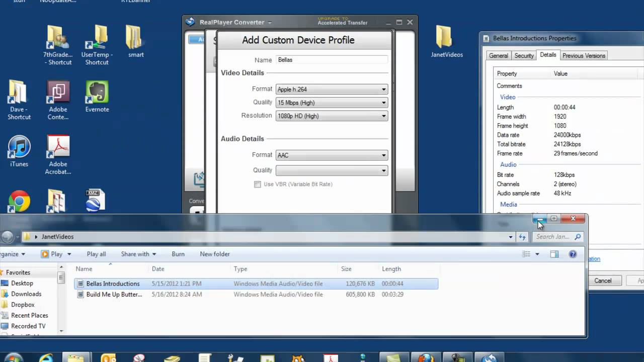This screenshot has width=644, height=362.
Task: Open the RealPlayer Converter title menu arrow
Action: 270,23
